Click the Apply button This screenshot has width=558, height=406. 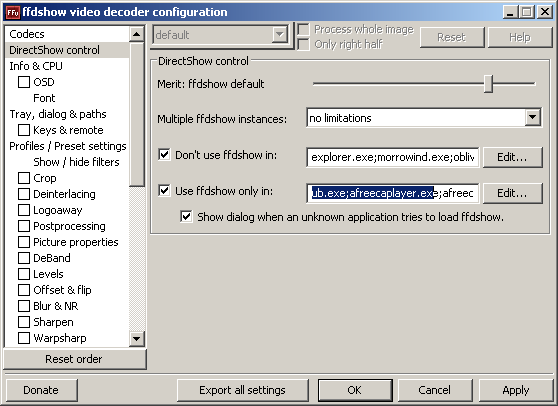[x=516, y=390]
